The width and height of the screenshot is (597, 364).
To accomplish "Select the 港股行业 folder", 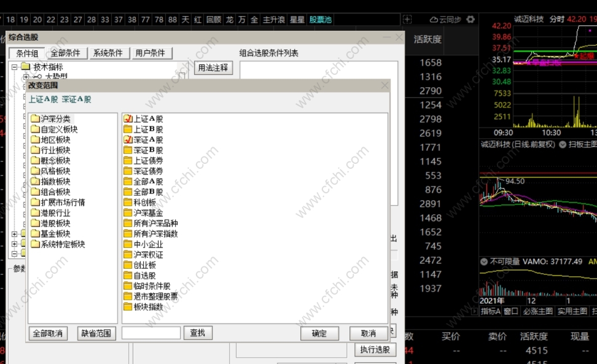I will [x=50, y=213].
